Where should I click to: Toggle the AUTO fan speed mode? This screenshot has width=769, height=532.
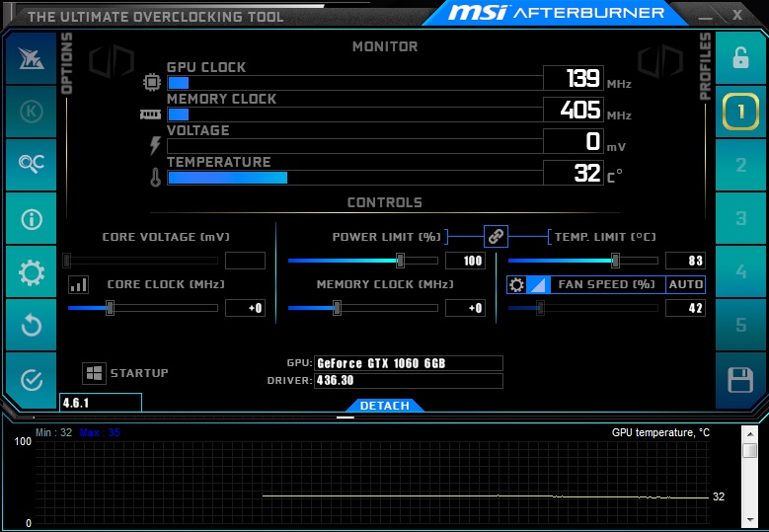point(686,284)
